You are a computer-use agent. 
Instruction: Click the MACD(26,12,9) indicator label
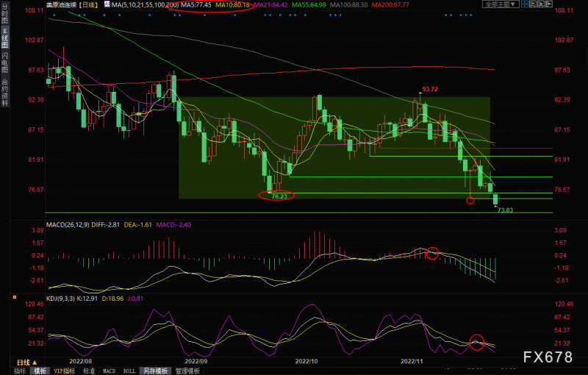tap(68, 224)
